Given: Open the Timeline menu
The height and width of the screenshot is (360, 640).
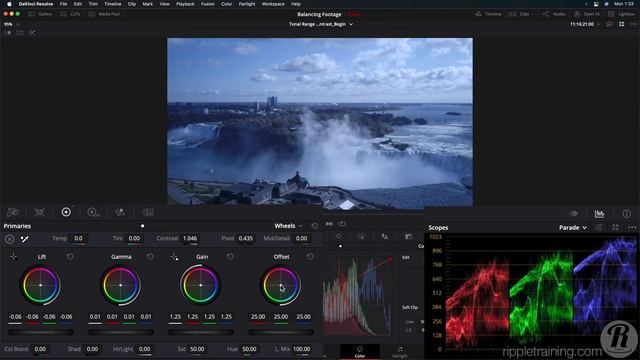Looking at the screenshot, I should [x=113, y=4].
